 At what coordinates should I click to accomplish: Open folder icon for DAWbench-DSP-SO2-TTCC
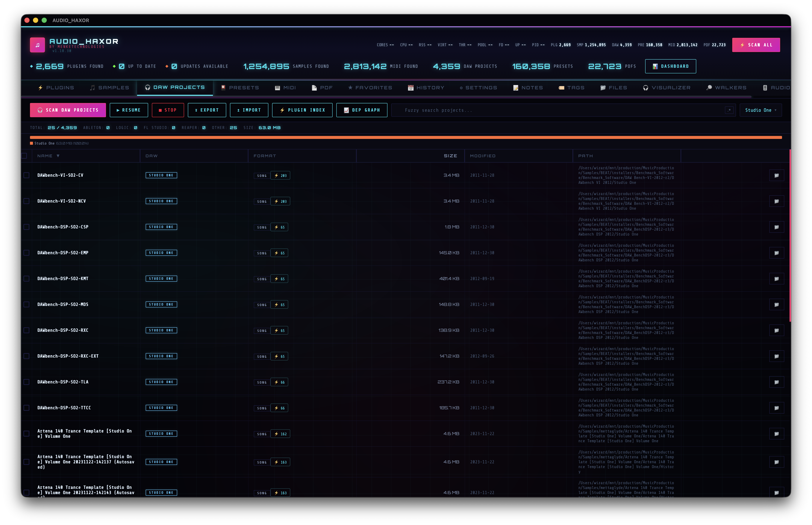click(x=776, y=408)
